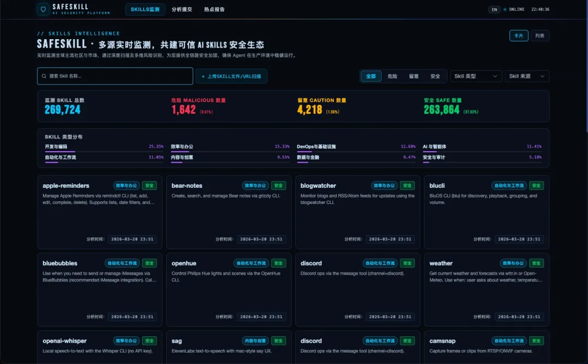Click 效率与办公 tag on bear-notes card
Screen dimensions: 588x364
click(255, 186)
